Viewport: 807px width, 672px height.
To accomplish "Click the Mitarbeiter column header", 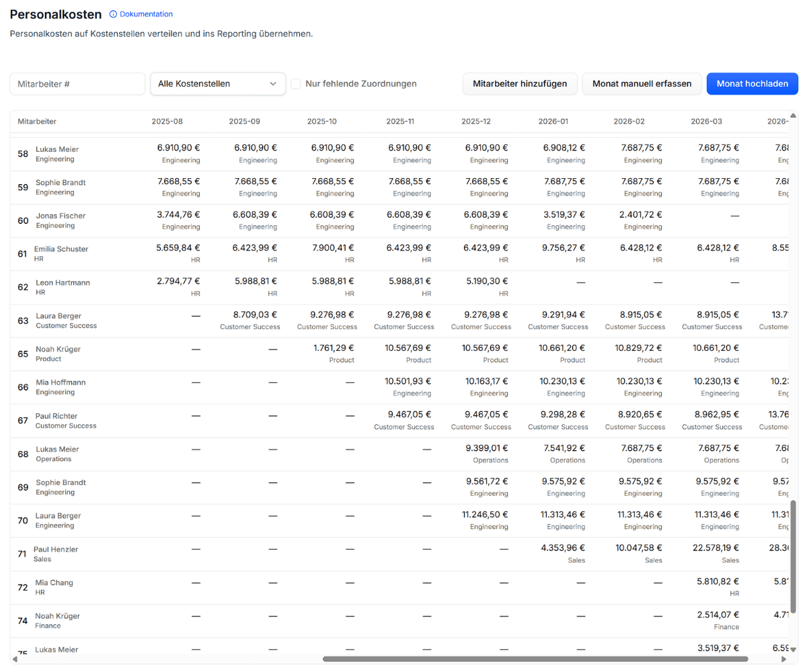I will point(37,122).
